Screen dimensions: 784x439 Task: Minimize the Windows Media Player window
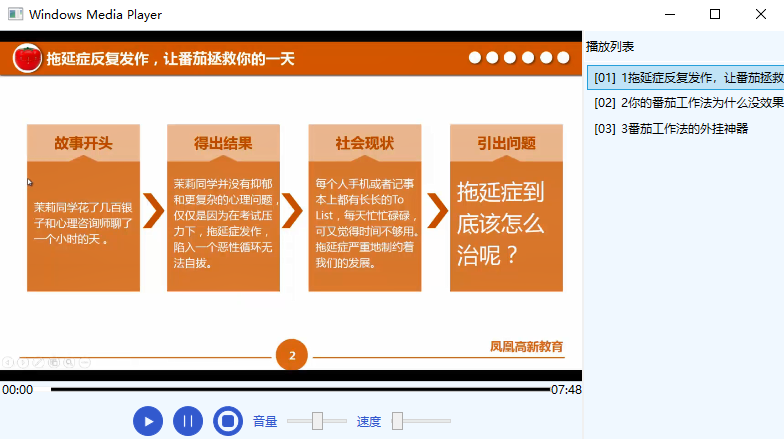coord(670,14)
